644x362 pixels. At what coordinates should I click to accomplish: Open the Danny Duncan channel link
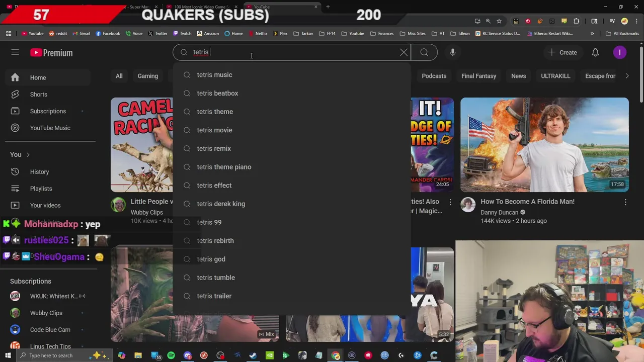499,213
